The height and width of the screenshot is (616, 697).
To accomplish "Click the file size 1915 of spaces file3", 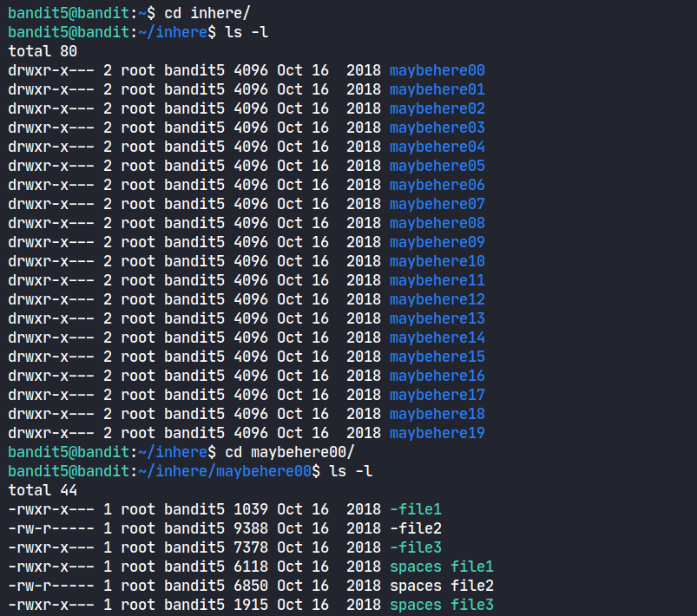I will 251,605.
